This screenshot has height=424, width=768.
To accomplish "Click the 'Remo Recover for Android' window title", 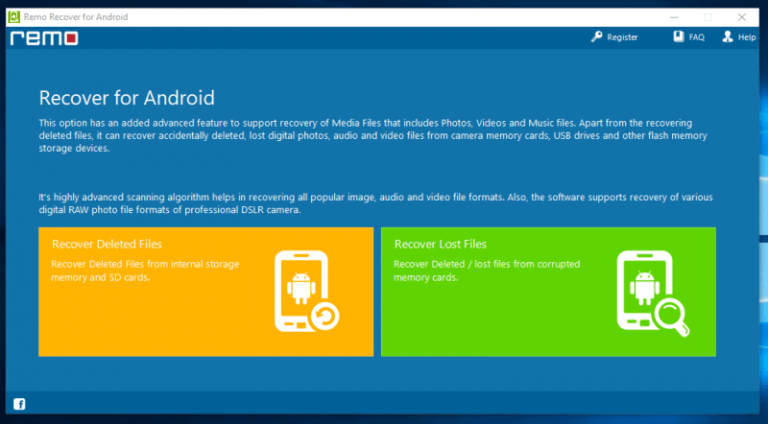I will coord(76,17).
